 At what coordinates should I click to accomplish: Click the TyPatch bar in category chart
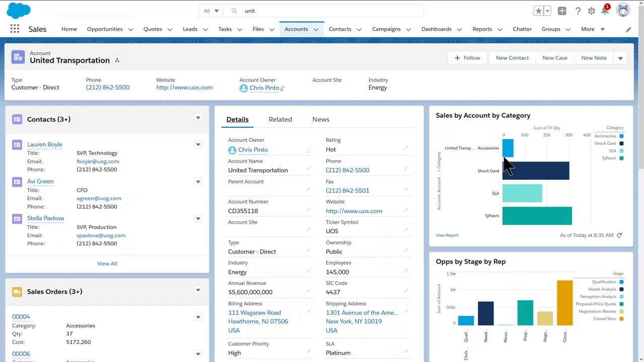click(537, 216)
